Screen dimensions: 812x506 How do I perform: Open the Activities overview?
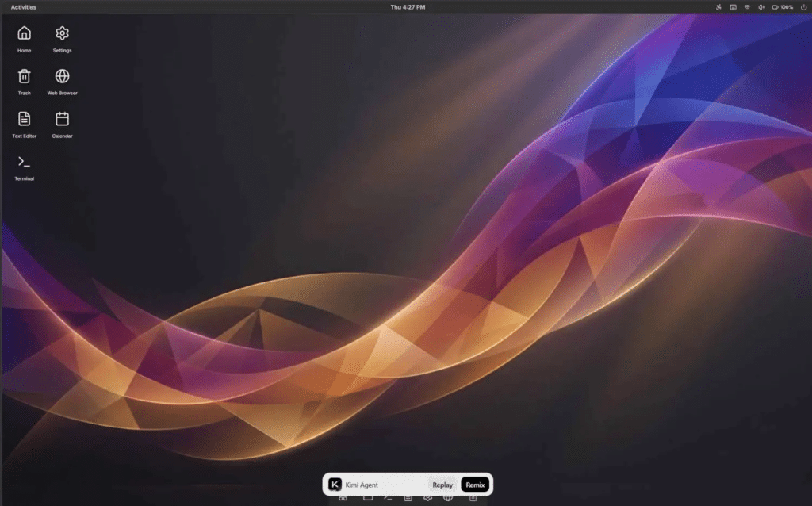point(23,7)
